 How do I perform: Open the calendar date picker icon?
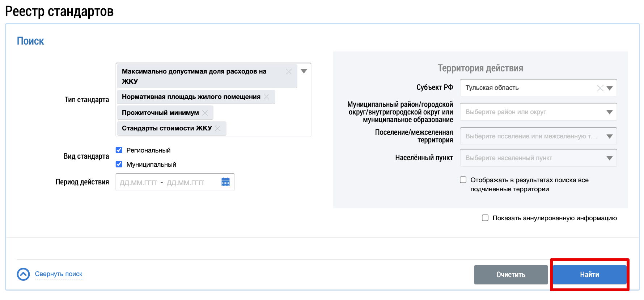[225, 182]
